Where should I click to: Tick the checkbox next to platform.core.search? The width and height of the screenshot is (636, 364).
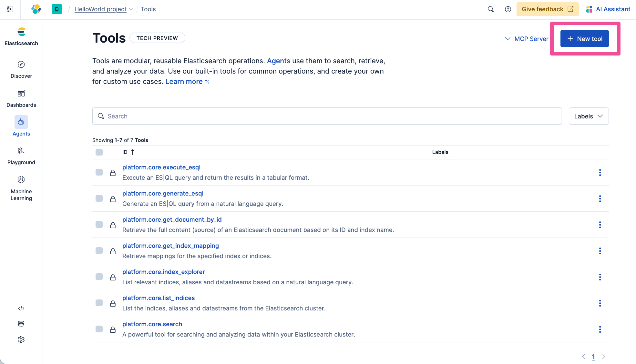pyautogui.click(x=99, y=329)
